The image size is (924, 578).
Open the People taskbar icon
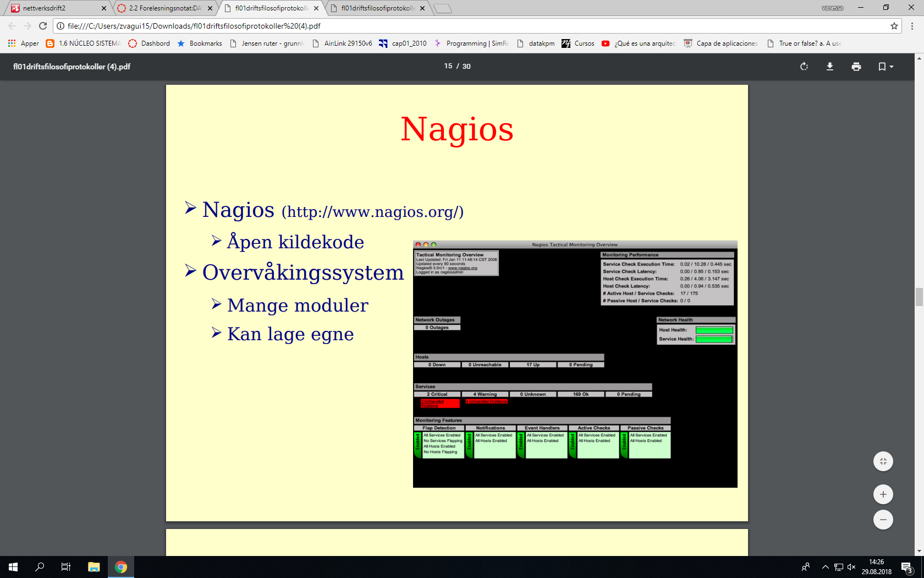[x=805, y=567]
